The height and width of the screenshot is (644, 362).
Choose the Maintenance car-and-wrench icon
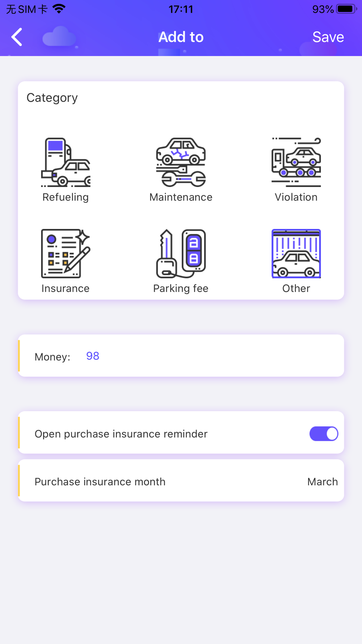point(181,162)
